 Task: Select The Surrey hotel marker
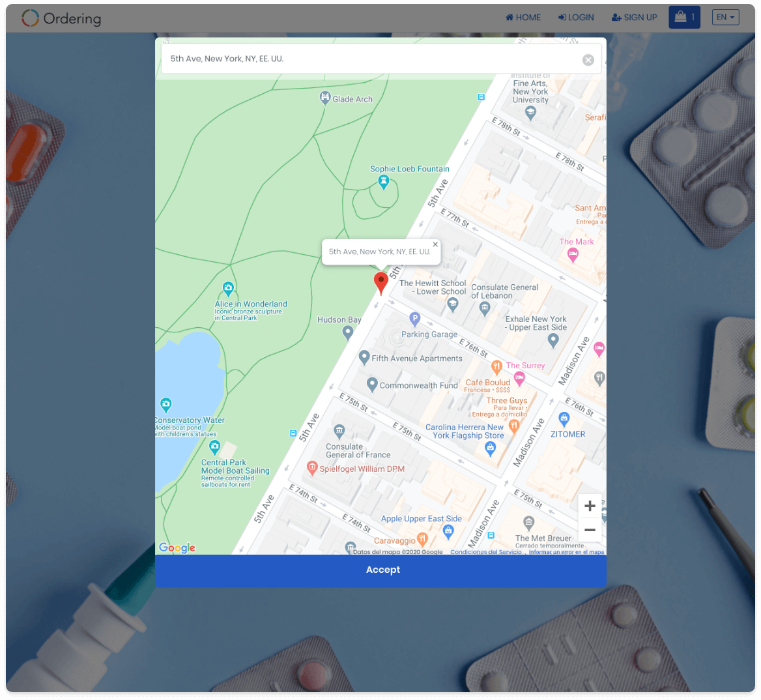coord(519,379)
